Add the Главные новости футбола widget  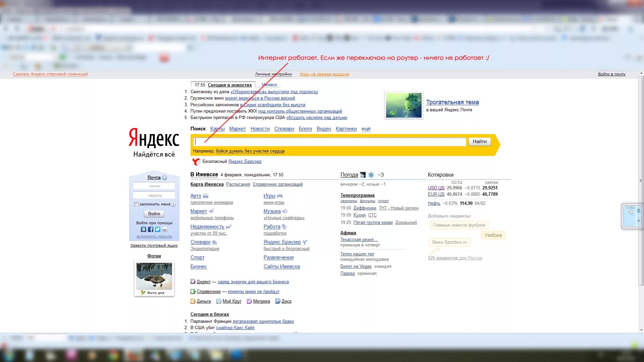coord(459,225)
